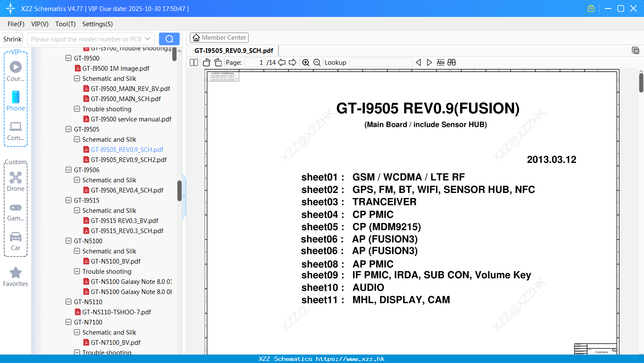Rotate page counterclockwise
Screen dimensions: 644x363
[207, 62]
